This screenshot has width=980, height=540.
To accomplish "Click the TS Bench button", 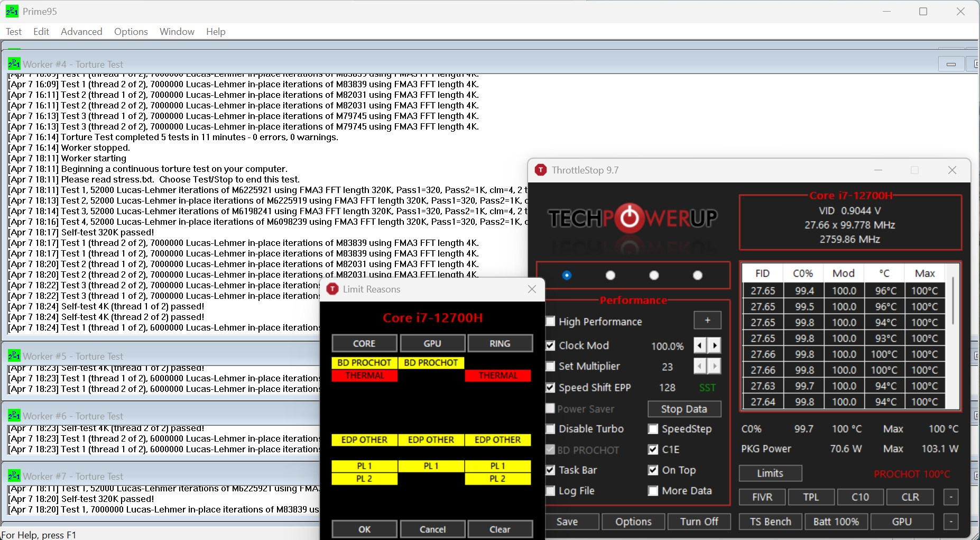I will pyautogui.click(x=771, y=521).
